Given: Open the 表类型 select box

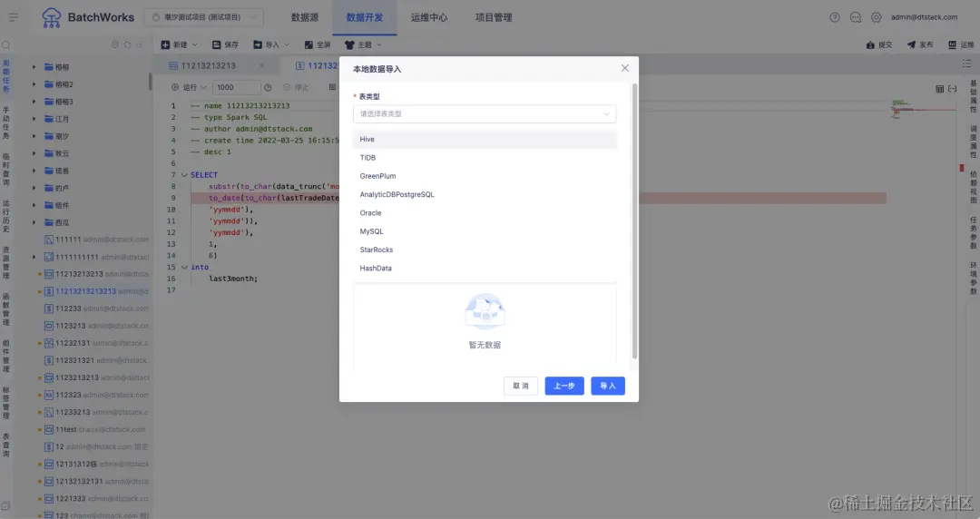Looking at the screenshot, I should coord(485,113).
